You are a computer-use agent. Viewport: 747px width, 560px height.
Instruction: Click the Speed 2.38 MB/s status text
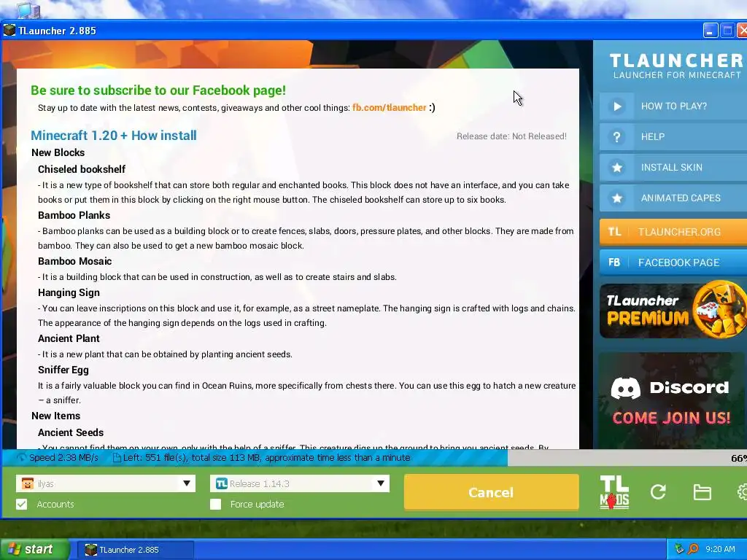63,458
